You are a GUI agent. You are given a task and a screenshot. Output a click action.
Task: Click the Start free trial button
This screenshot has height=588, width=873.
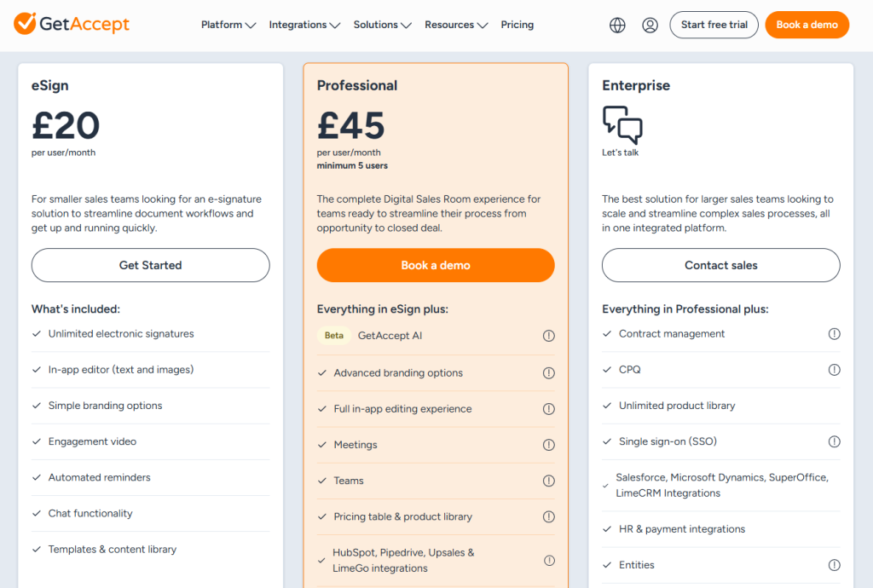pos(714,25)
